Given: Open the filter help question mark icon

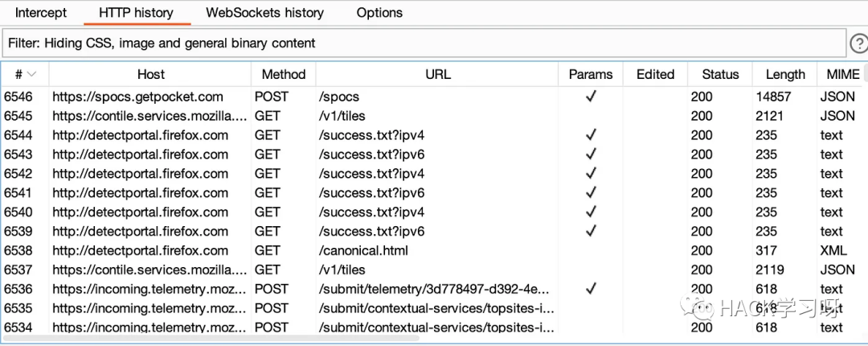Looking at the screenshot, I should 858,43.
